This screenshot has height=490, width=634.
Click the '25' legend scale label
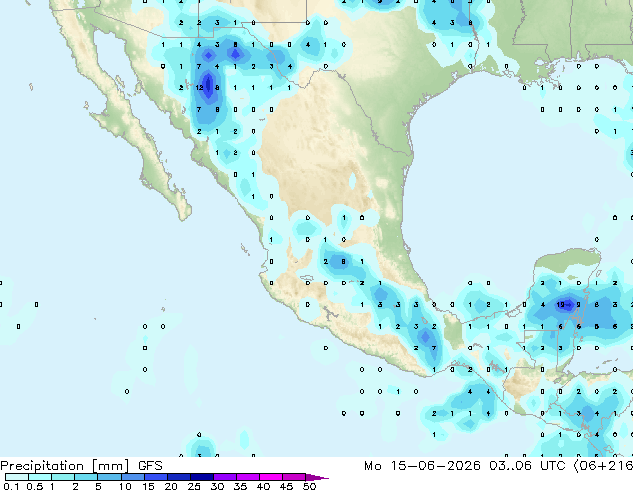(194, 486)
